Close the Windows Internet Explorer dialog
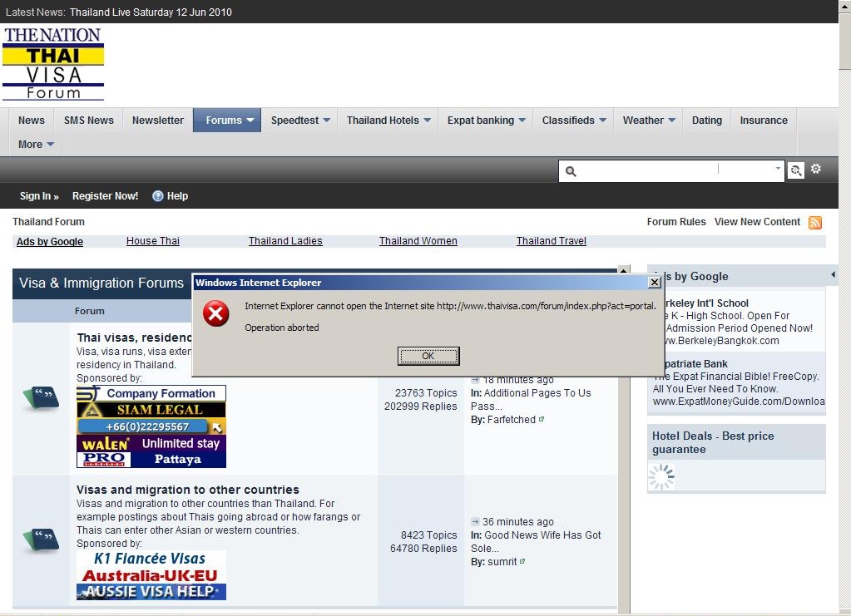The height and width of the screenshot is (616, 851). click(x=655, y=283)
